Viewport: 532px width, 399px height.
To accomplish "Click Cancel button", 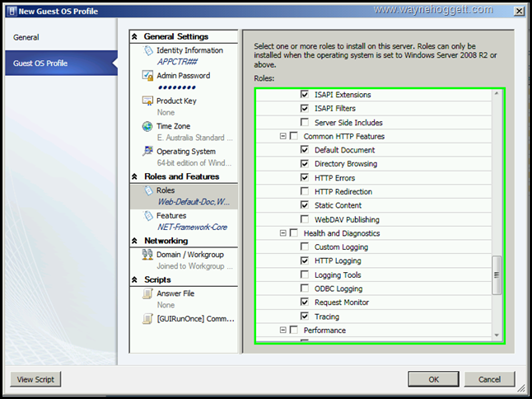I will click(x=490, y=379).
